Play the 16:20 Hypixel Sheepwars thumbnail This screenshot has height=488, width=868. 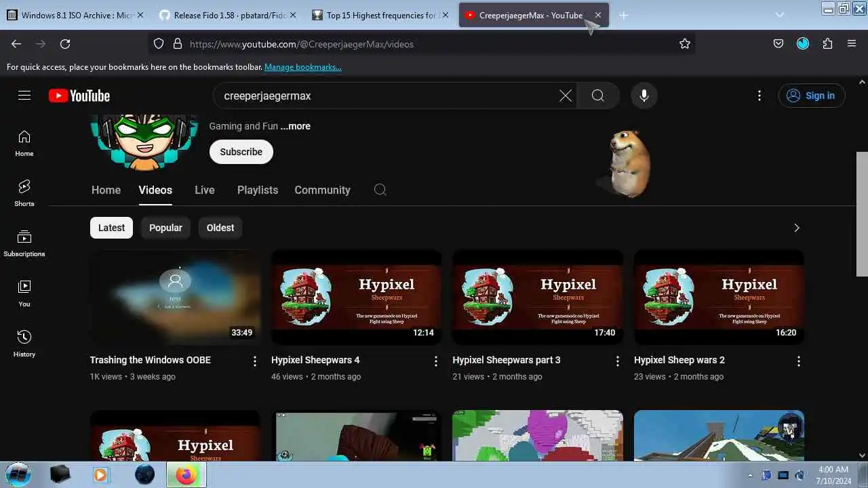(719, 297)
